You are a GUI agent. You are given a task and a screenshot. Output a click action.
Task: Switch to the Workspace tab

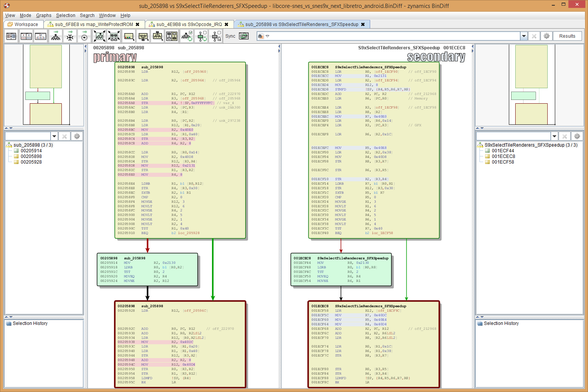(x=23, y=24)
